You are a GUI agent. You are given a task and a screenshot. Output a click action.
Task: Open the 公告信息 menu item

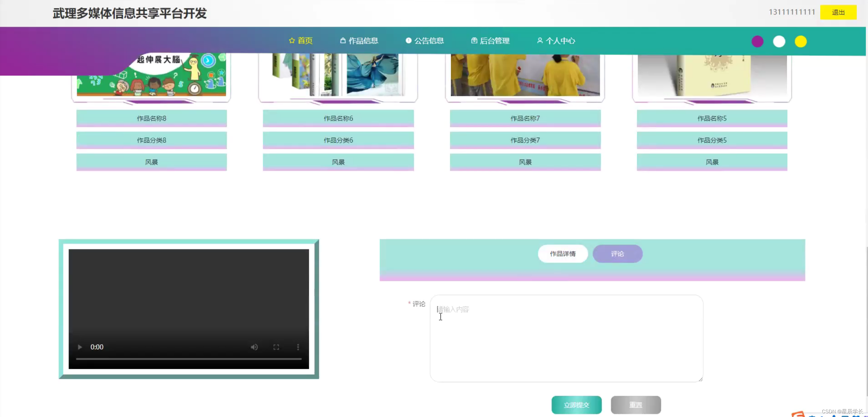pos(424,41)
